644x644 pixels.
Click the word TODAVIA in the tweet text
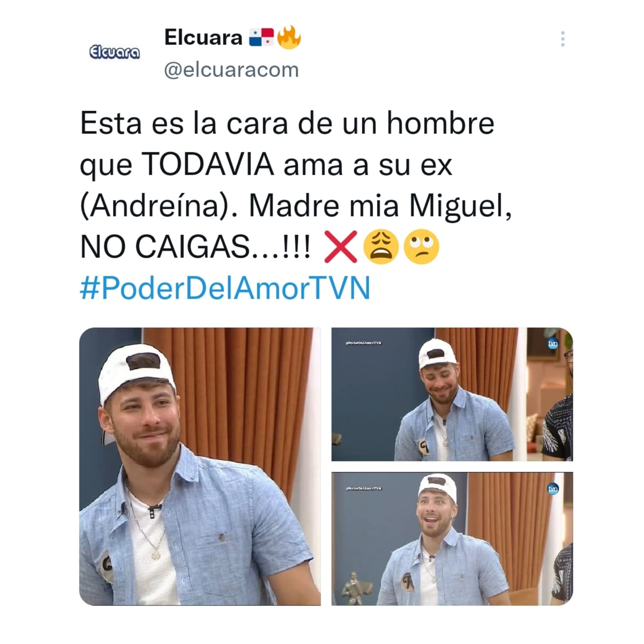208,164
